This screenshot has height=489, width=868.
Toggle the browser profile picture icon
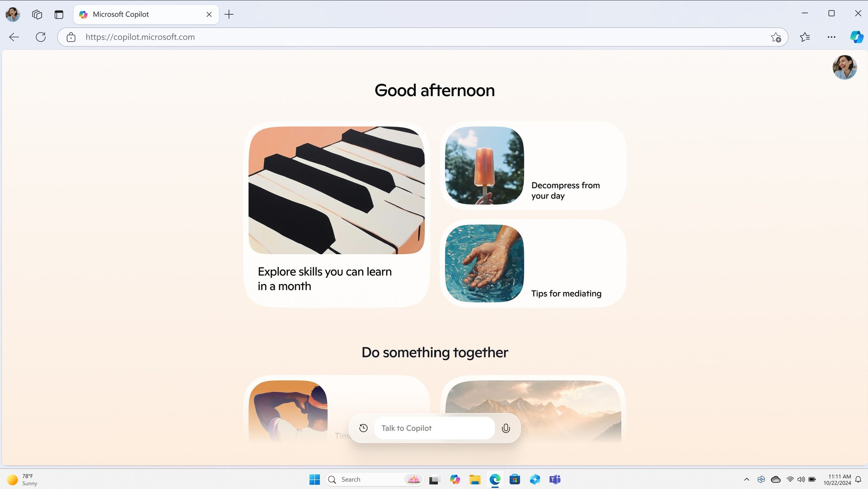13,14
